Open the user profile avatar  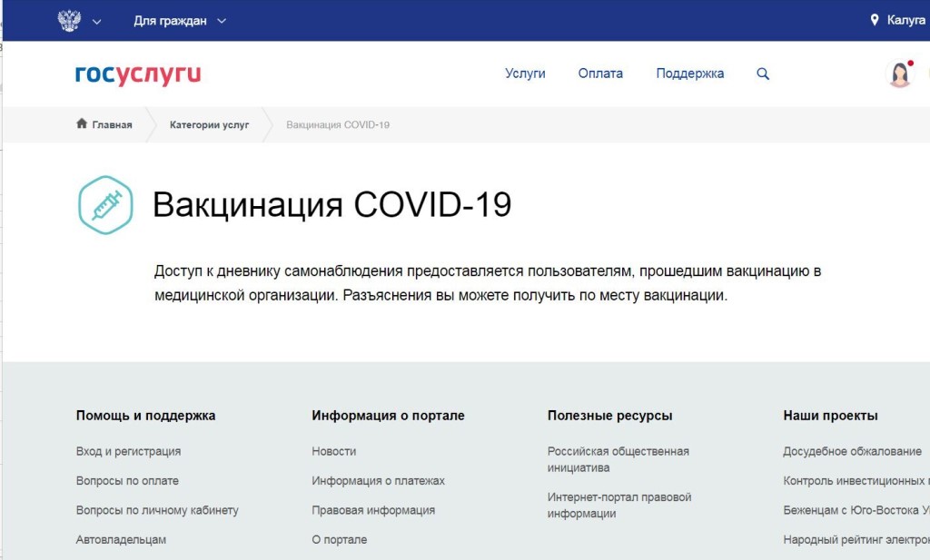coord(899,74)
